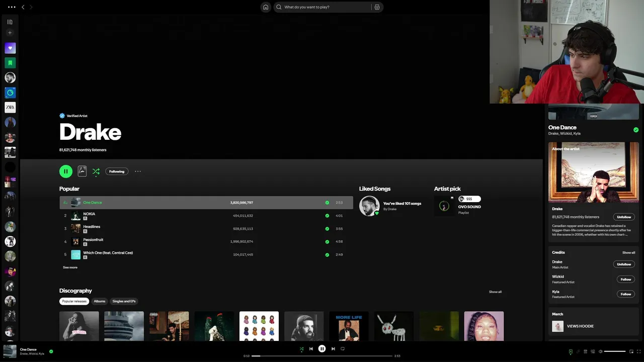Enter full screen with the player icon
644x362 pixels.
(x=639, y=351)
